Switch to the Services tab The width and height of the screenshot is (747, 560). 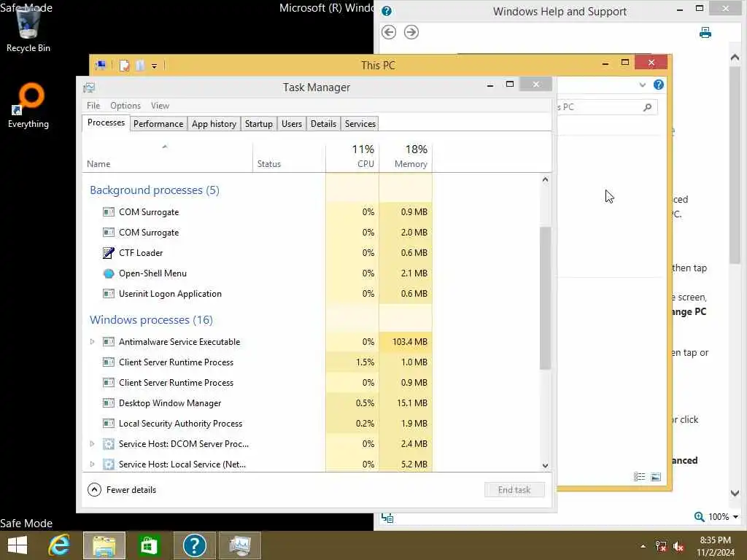[360, 124]
